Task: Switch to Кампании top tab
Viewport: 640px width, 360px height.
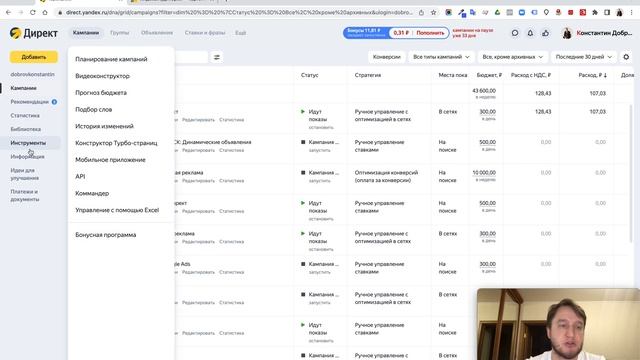Action: point(86,33)
